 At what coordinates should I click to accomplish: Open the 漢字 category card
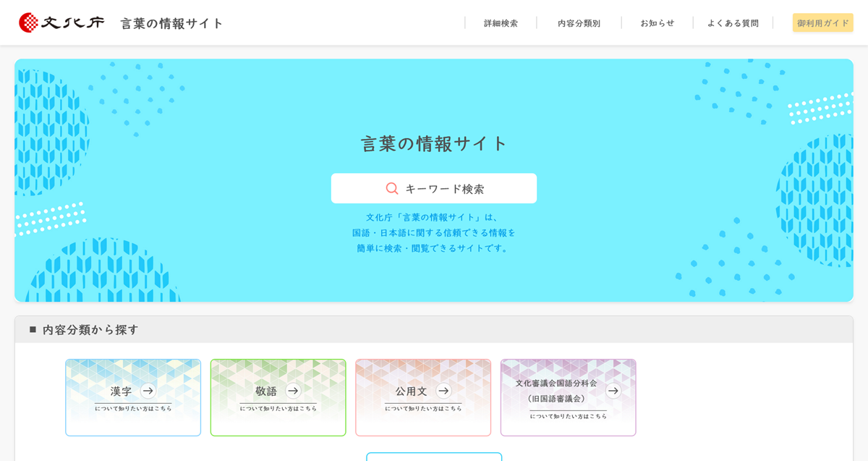[133, 397]
